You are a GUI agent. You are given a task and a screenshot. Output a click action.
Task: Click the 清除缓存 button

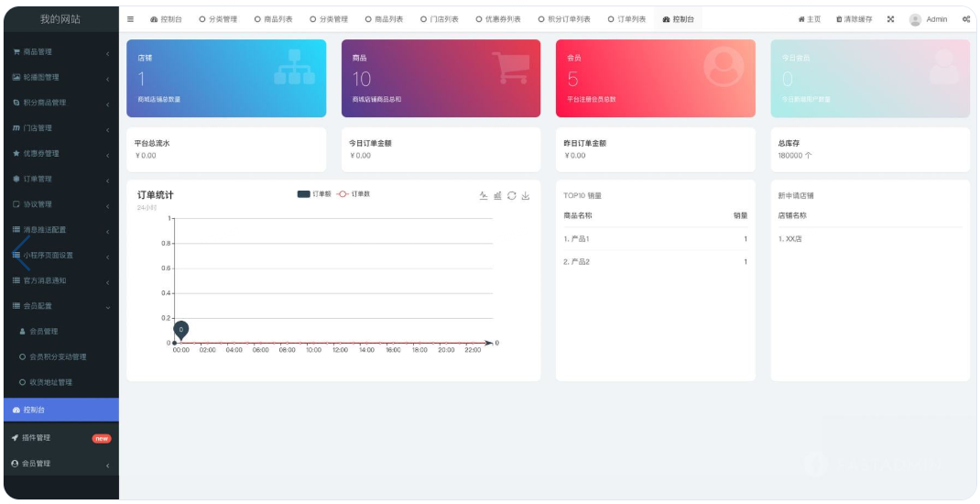point(853,19)
